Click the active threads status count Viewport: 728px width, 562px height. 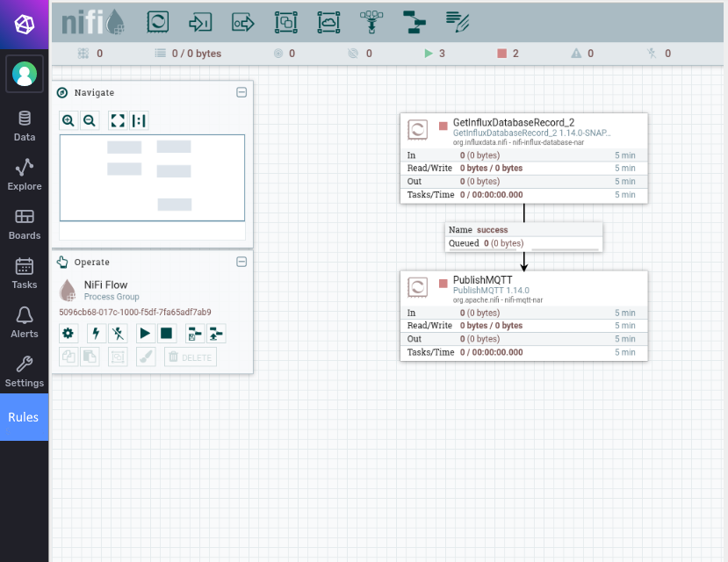pyautogui.click(x=90, y=54)
